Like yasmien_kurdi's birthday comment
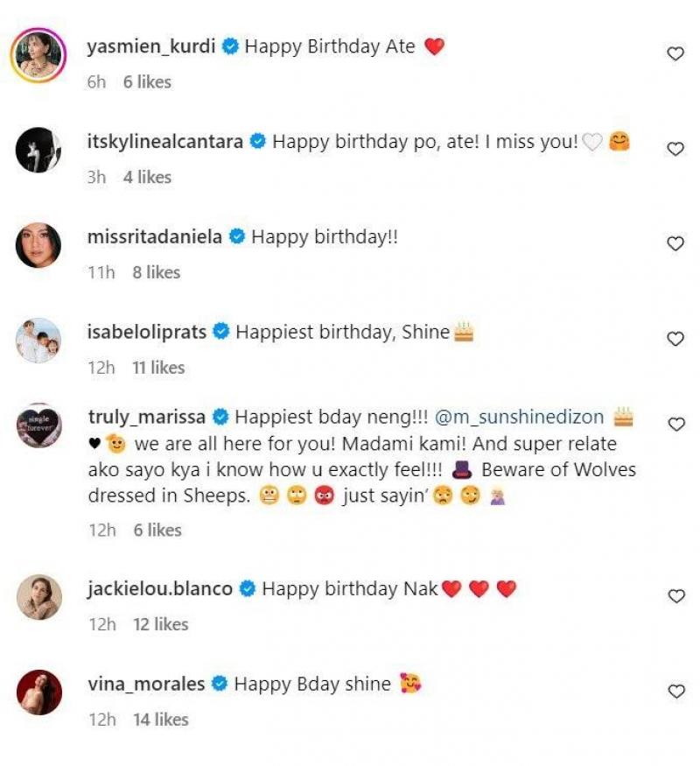The image size is (700, 766). [675, 54]
